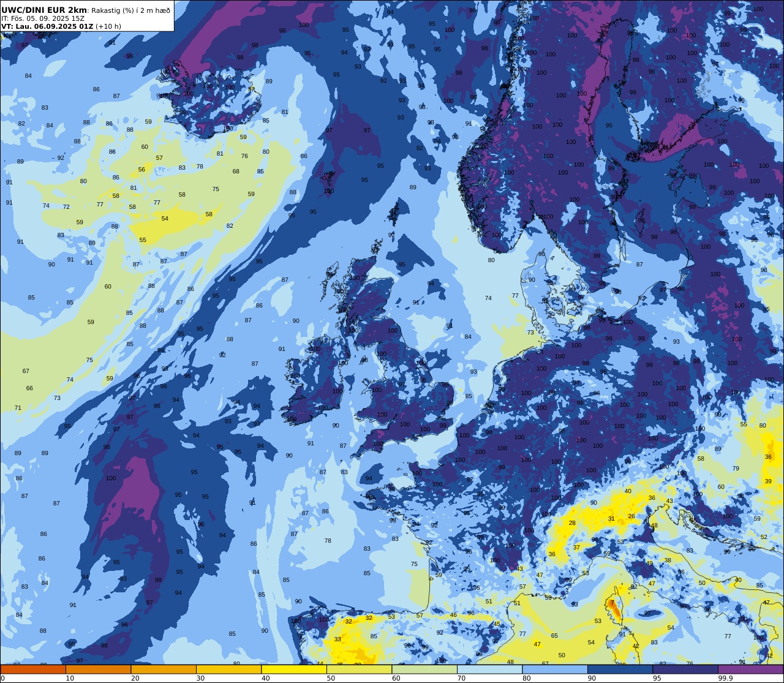The width and height of the screenshot is (784, 683).
Task: Select the 70 tick label on the colour scale
Action: [x=461, y=678]
